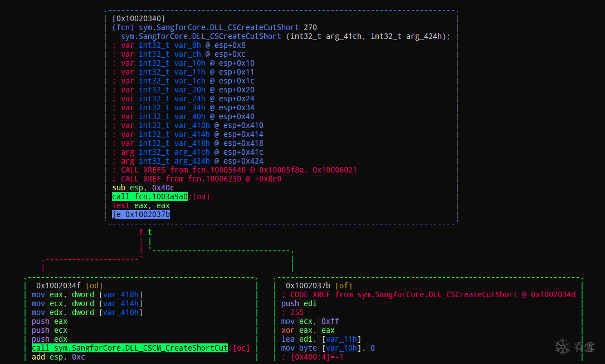The image size is (605, 364).
Task: Select the var_414h @ esp+0x414 declaration
Action: (188, 134)
